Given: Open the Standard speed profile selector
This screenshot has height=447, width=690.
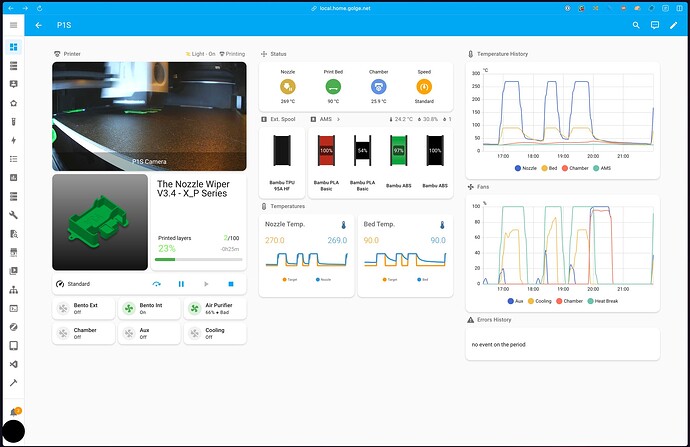Looking at the screenshot, I should click(73, 284).
